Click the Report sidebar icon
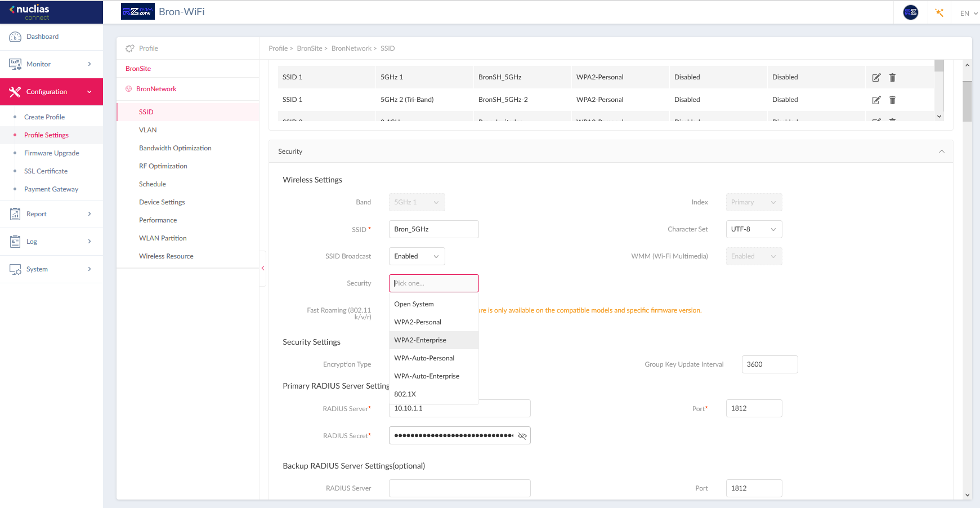The width and height of the screenshot is (980, 508). (15, 214)
